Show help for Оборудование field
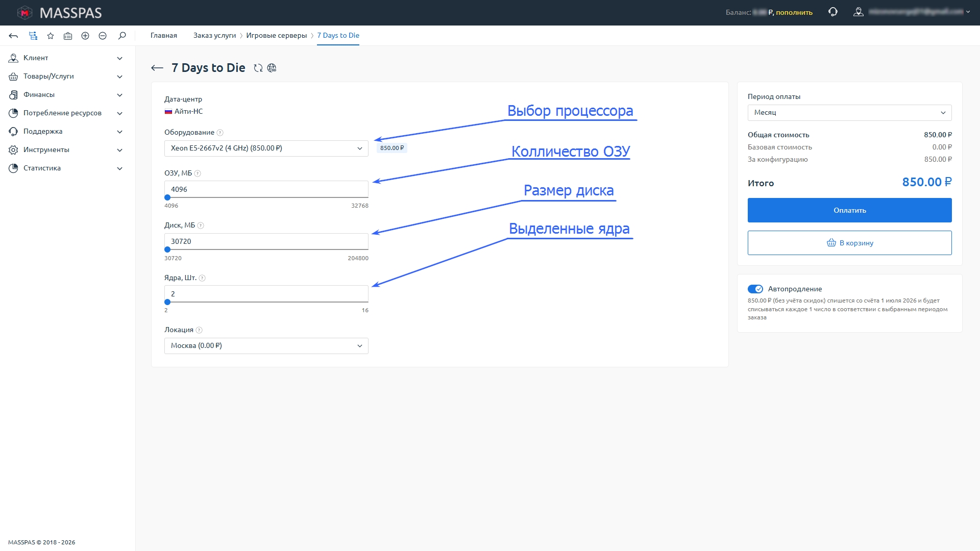Image resolution: width=980 pixels, height=551 pixels. click(220, 133)
